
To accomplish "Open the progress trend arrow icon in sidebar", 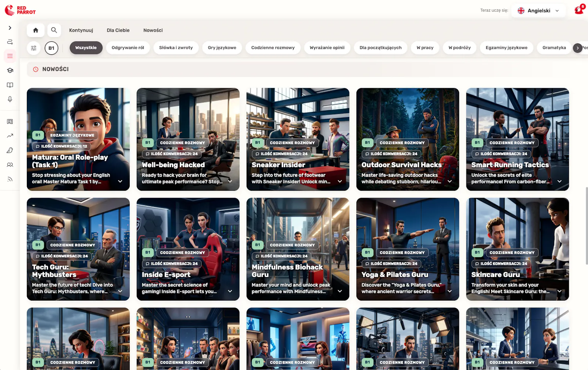I will point(10,136).
